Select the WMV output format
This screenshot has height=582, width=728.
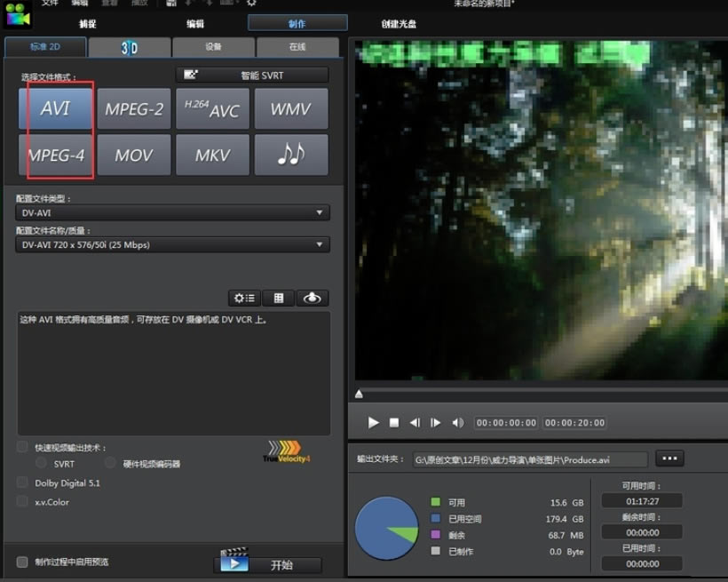tap(291, 108)
